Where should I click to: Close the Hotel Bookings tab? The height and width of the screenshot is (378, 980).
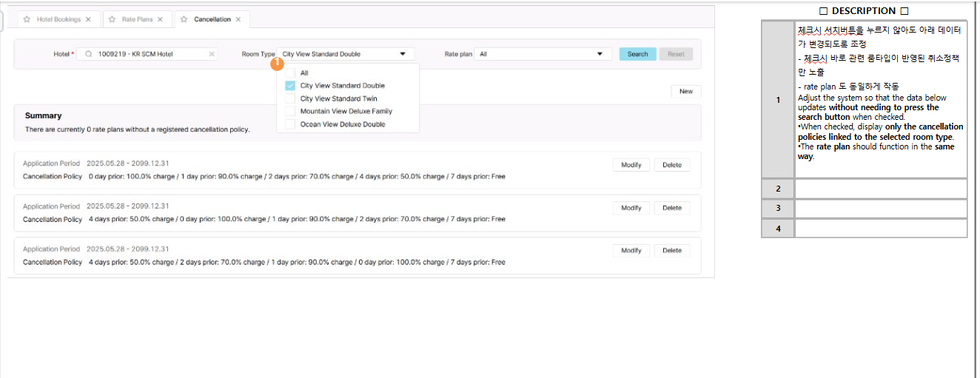tap(89, 19)
